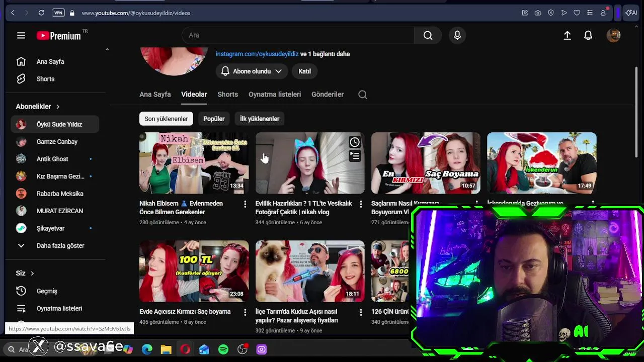
Task: Open OBS Studio from the taskbar
Action: click(x=243, y=349)
